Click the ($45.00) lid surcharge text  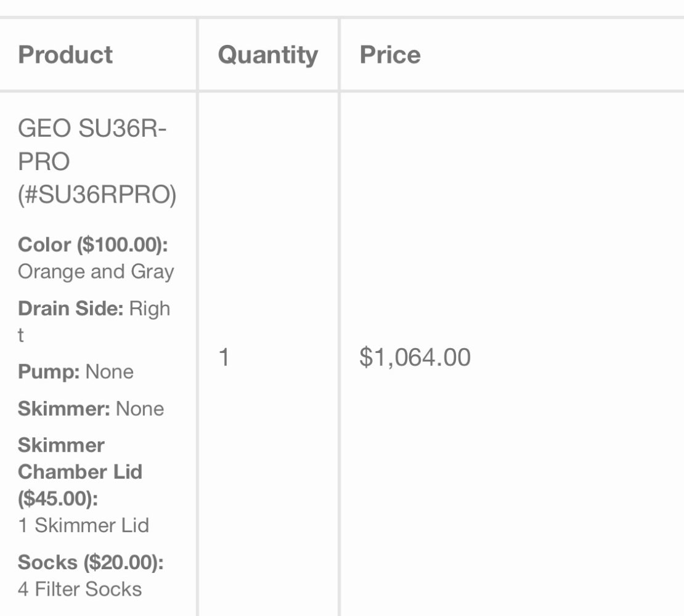(x=57, y=498)
